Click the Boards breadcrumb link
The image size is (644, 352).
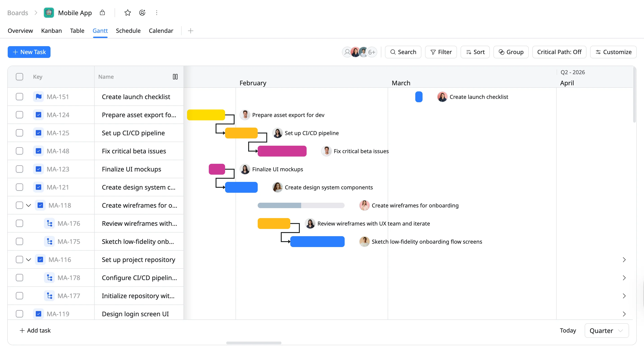click(x=17, y=13)
